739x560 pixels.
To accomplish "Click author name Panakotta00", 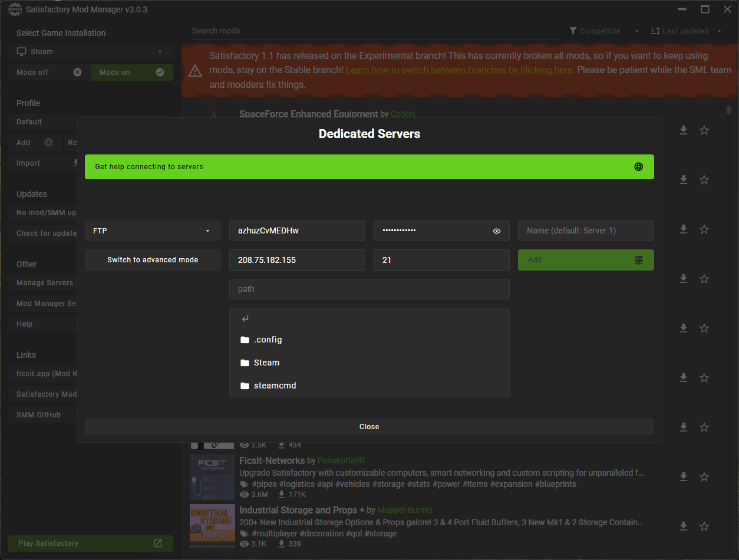I will coord(341,460).
